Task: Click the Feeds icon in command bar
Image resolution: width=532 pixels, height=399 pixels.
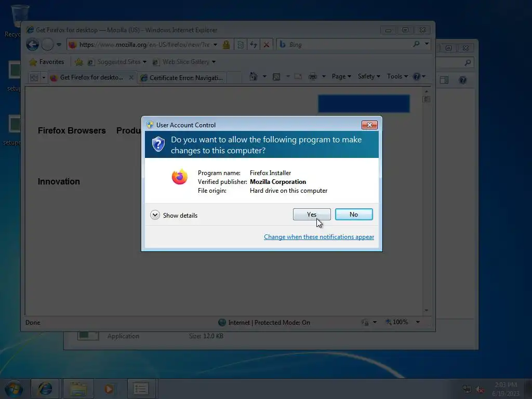Action: (x=276, y=77)
